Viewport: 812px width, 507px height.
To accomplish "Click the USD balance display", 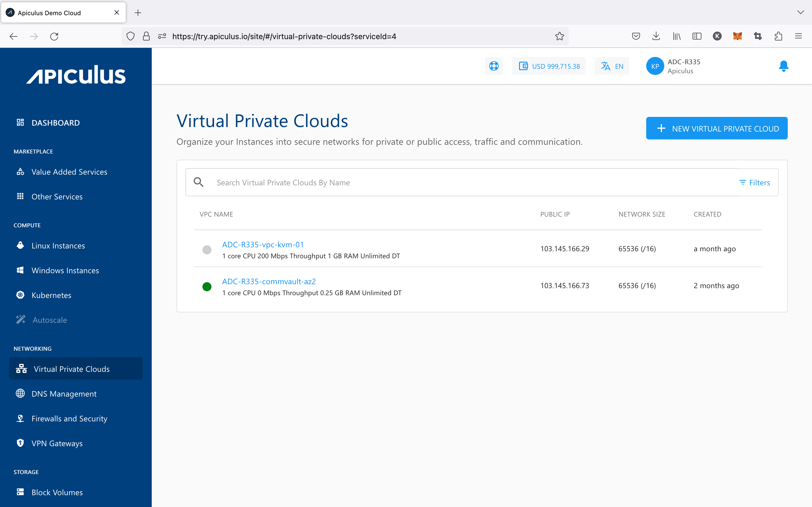I will tap(549, 66).
